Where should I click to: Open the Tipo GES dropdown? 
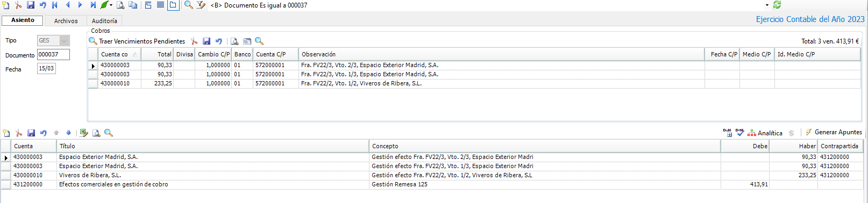(x=65, y=40)
